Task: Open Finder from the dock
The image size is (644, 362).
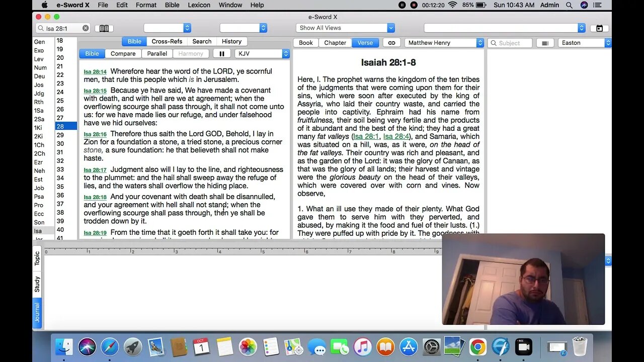Action: 64,347
